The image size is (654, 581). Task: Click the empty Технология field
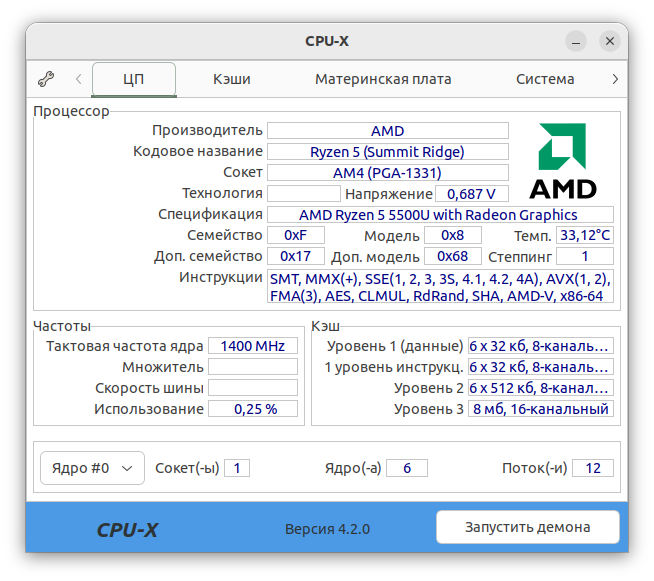(x=304, y=194)
